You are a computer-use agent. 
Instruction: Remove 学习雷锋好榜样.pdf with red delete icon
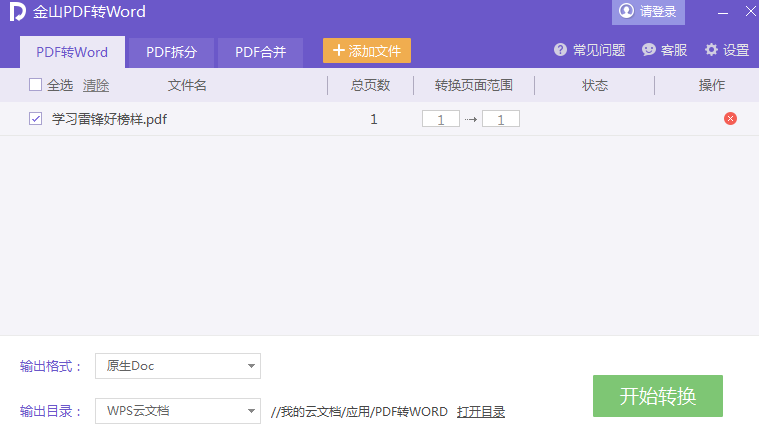730,119
